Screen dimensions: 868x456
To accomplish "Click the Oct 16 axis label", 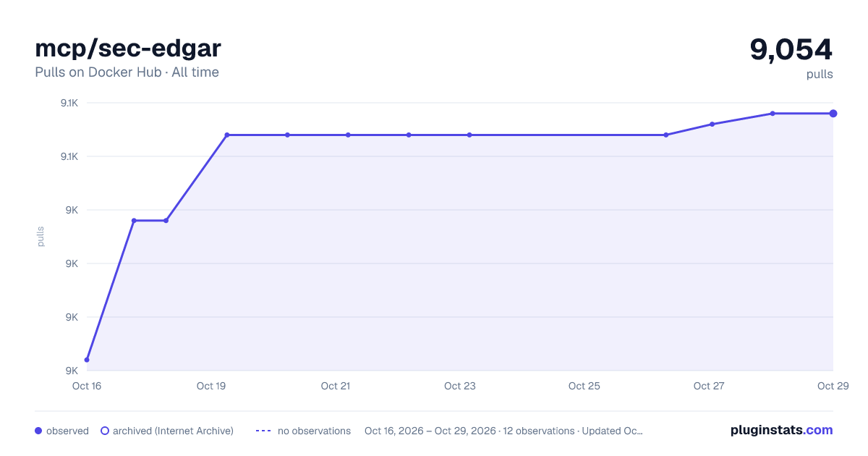I will click(x=87, y=386).
